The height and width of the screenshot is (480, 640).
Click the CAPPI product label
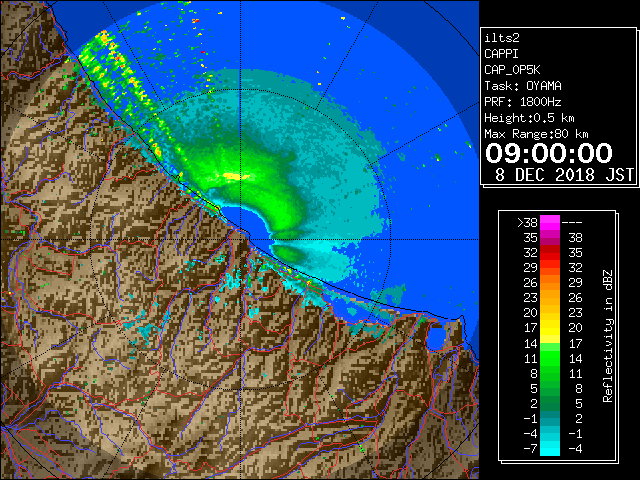[x=501, y=54]
